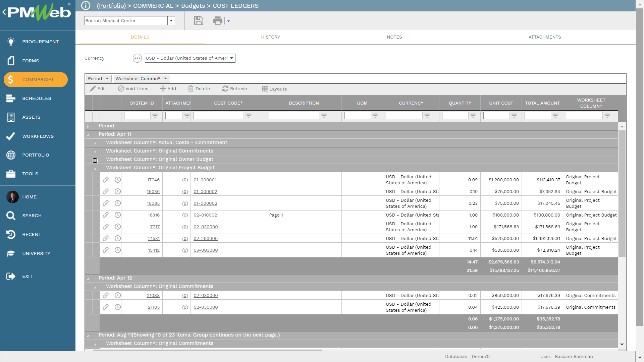The width and height of the screenshot is (644, 362).
Task: Open system ID 17246 link
Action: pyautogui.click(x=153, y=180)
